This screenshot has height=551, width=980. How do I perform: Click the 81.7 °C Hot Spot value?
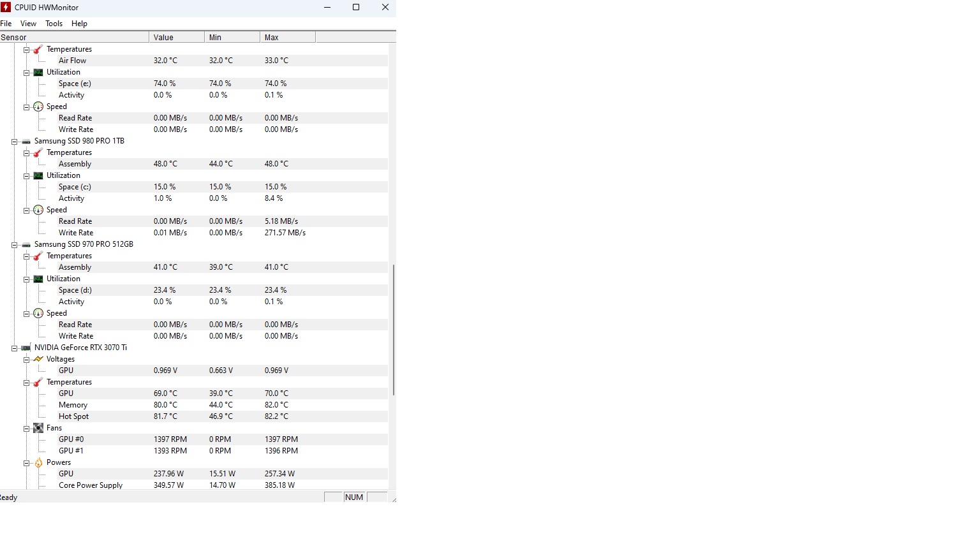coord(165,416)
